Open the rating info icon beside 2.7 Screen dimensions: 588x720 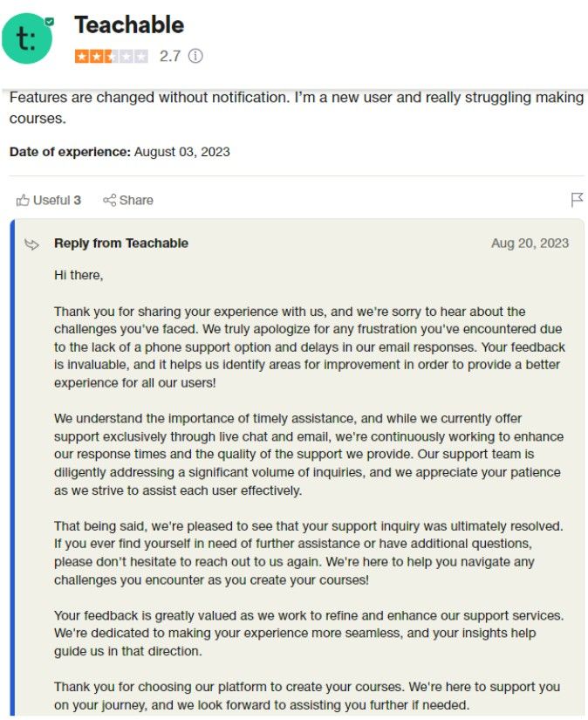pyautogui.click(x=195, y=57)
